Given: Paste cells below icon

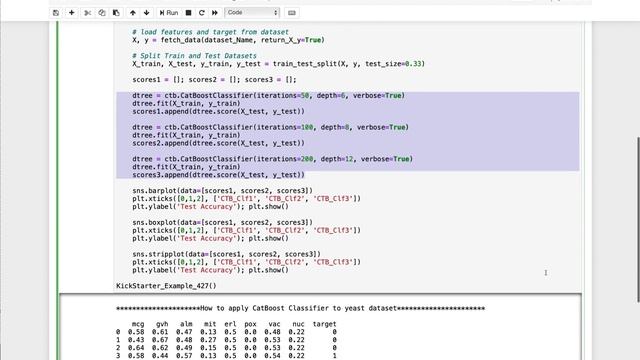Looking at the screenshot, I should tap(116, 13).
